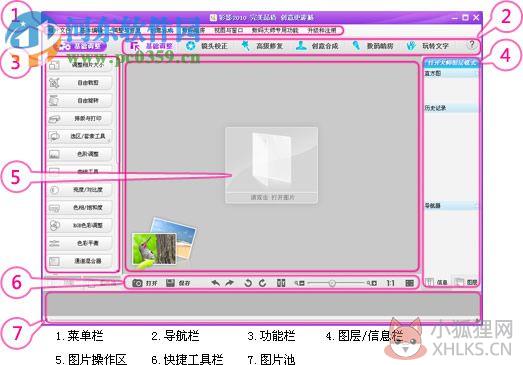Click the redo arrow in bottom toolbar
Viewport: 523px width, 365px height.
point(229,283)
